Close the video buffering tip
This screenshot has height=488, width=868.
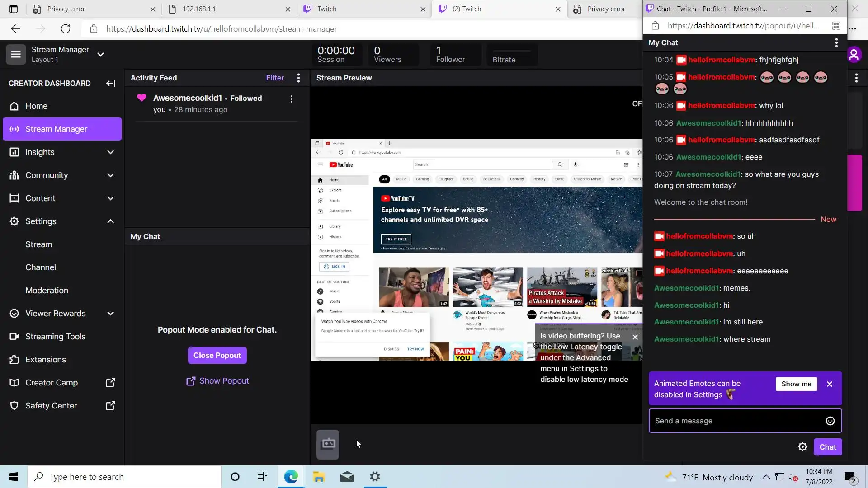tap(635, 337)
